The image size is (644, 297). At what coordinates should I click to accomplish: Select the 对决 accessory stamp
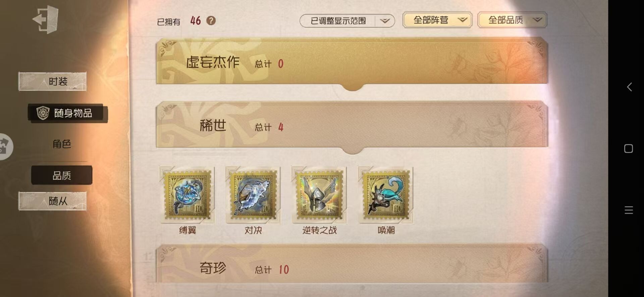coord(253,195)
